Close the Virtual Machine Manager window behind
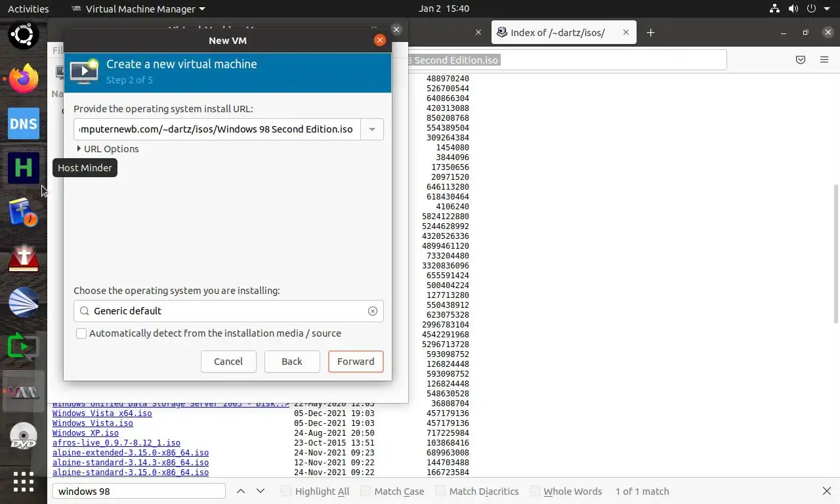The width and height of the screenshot is (840, 504). click(396, 30)
